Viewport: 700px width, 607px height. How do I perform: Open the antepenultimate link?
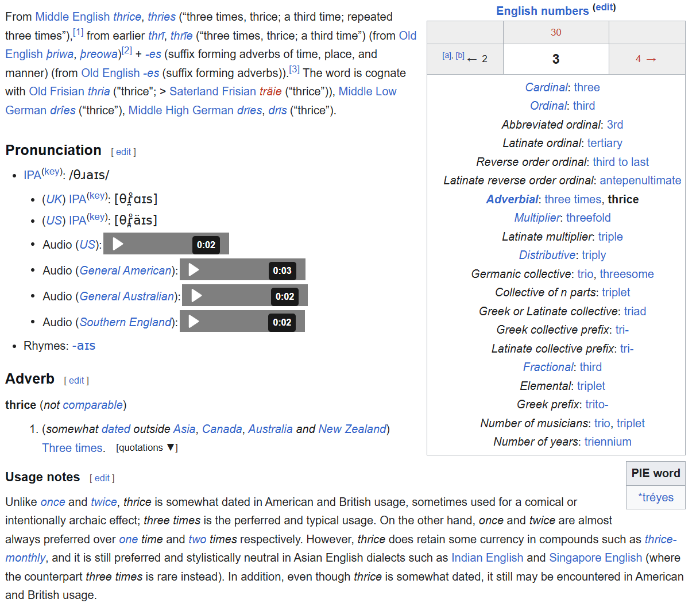point(640,180)
